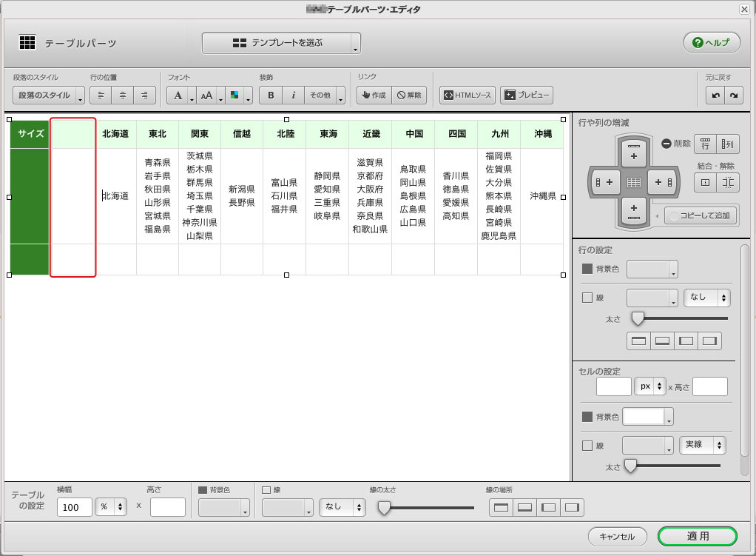Image resolution: width=756 pixels, height=556 pixels.
Task: Click the table line thickness slider handle
Action: click(384, 508)
